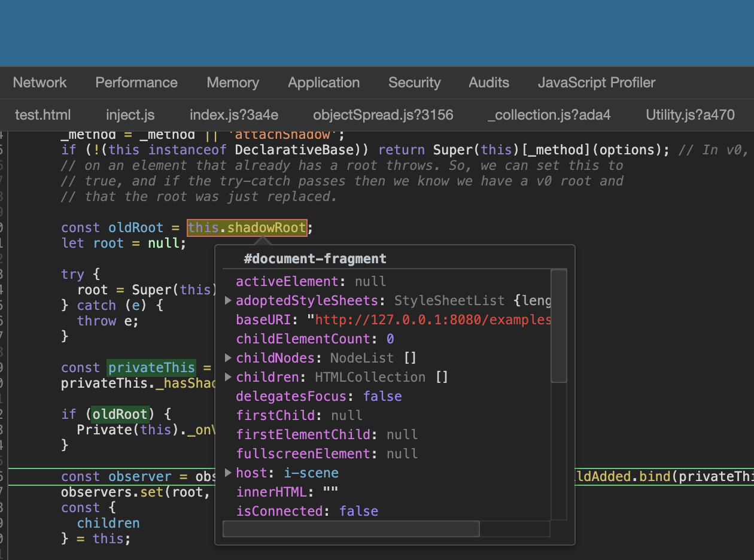
Task: Click the delegatesFocus: false property
Action: click(x=319, y=396)
